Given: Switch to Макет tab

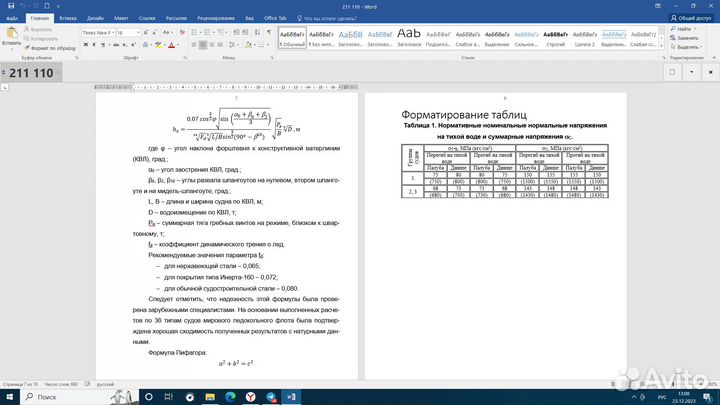Looking at the screenshot, I should coord(121,18).
